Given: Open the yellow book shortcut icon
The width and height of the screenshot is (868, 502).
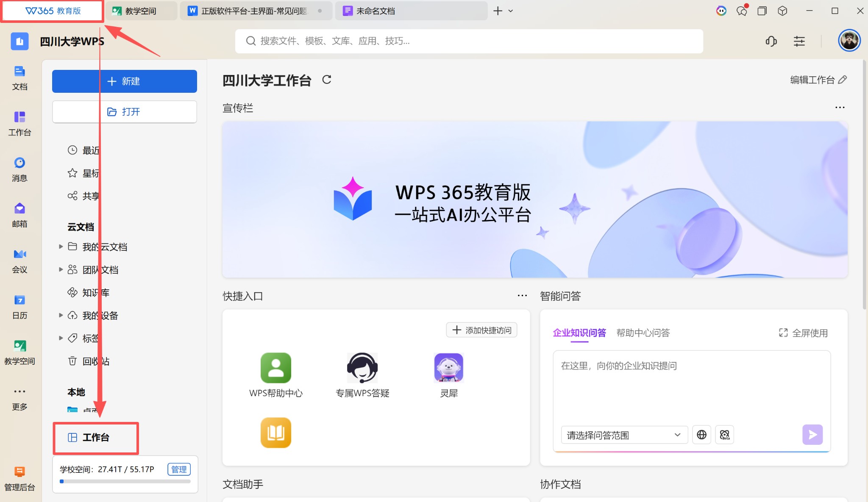Looking at the screenshot, I should (276, 433).
